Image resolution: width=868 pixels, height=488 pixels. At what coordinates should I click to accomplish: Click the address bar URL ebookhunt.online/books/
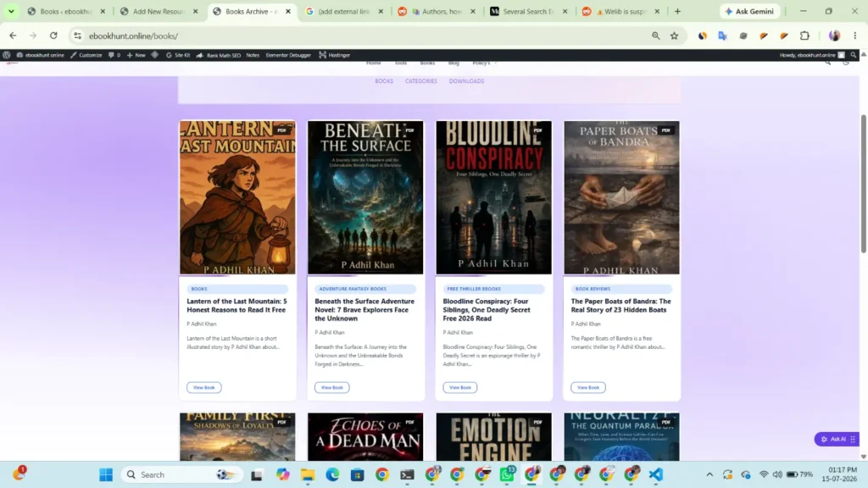133,36
